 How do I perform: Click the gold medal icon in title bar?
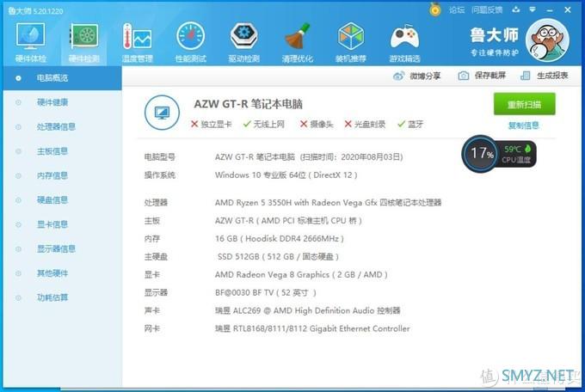tap(435, 9)
